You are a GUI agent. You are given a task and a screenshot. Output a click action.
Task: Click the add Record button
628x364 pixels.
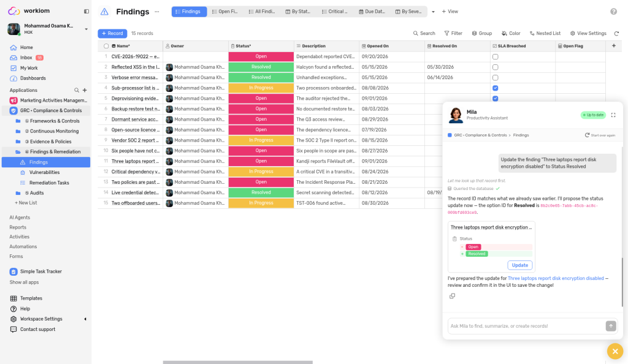[113, 34]
